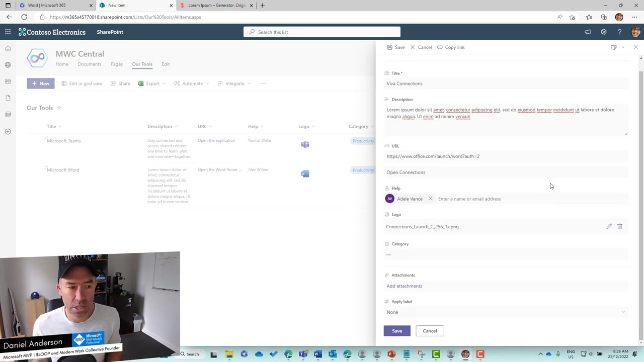
Task: Open the help question mark icon
Action: point(619,32)
